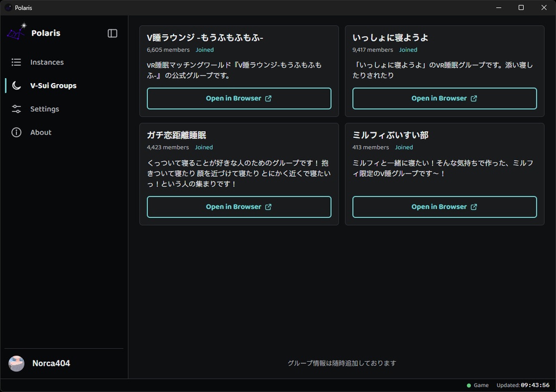This screenshot has height=392, width=556.
Task: Click the Game status label
Action: pyautogui.click(x=481, y=385)
